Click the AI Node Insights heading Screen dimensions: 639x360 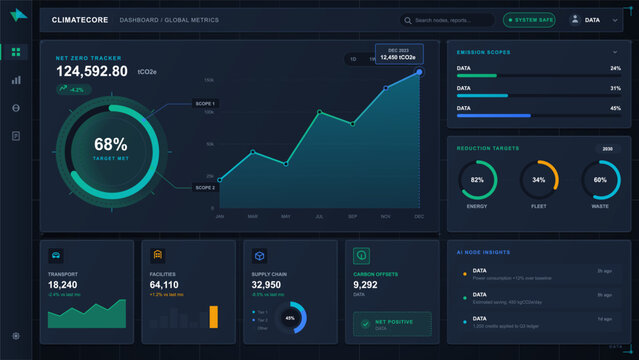point(483,252)
